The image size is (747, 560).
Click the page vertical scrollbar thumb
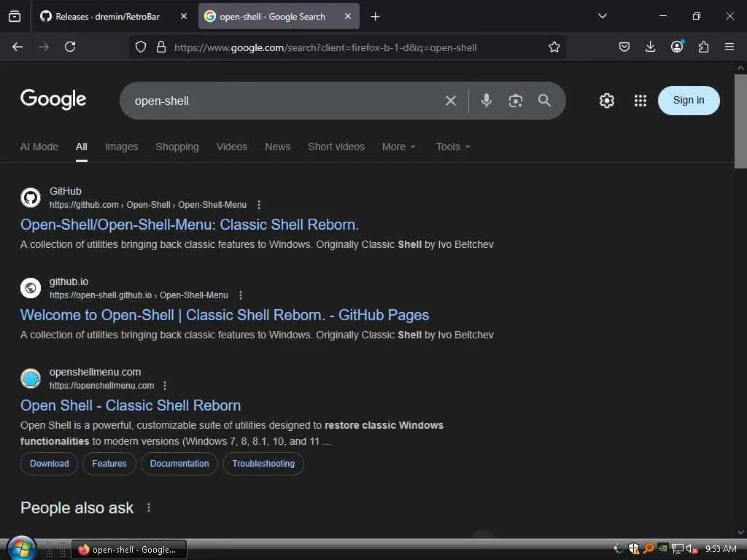click(x=740, y=122)
